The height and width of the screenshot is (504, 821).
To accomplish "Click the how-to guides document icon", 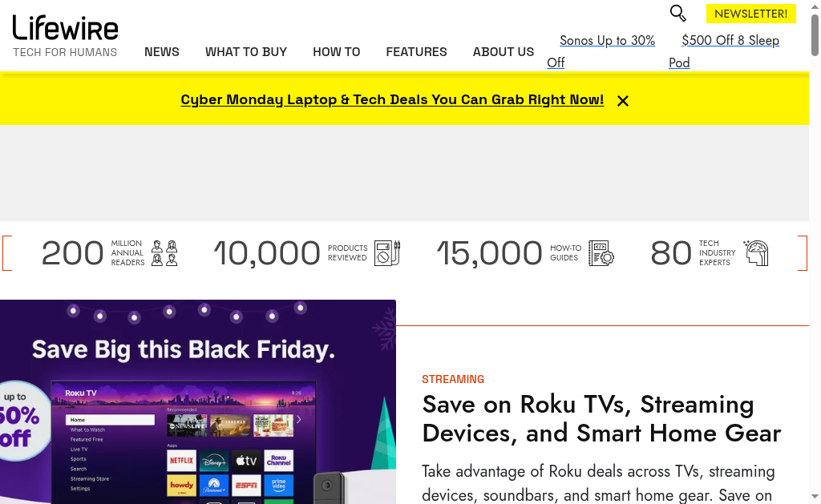I will tap(601, 253).
